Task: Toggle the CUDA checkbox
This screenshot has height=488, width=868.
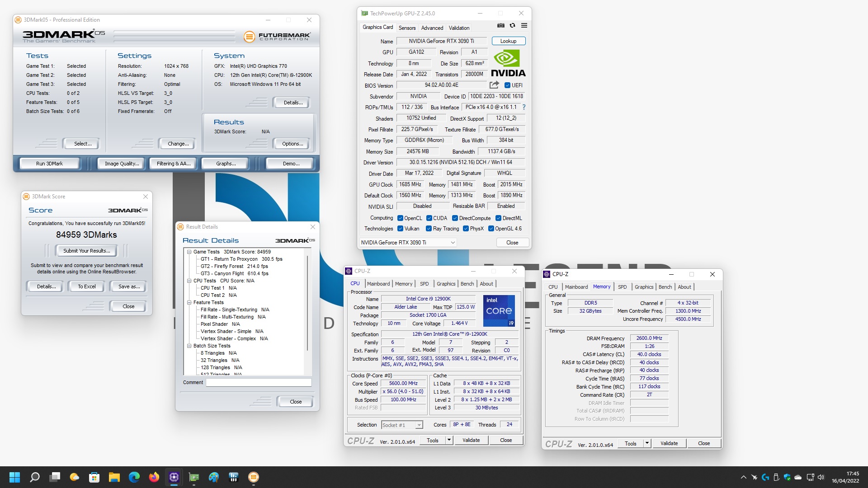Action: tap(429, 218)
